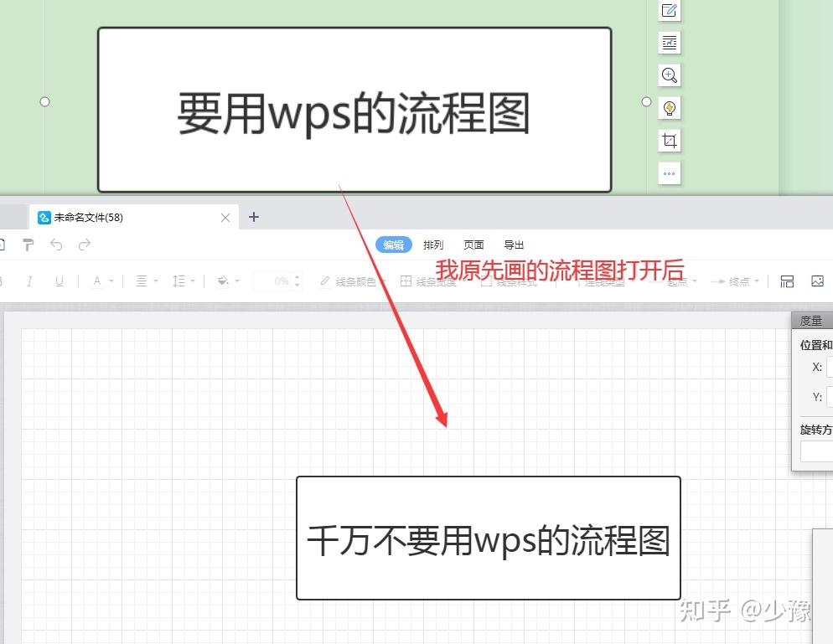The width and height of the screenshot is (833, 644).
Task: Click the text alignment icon
Action: [x=142, y=281]
